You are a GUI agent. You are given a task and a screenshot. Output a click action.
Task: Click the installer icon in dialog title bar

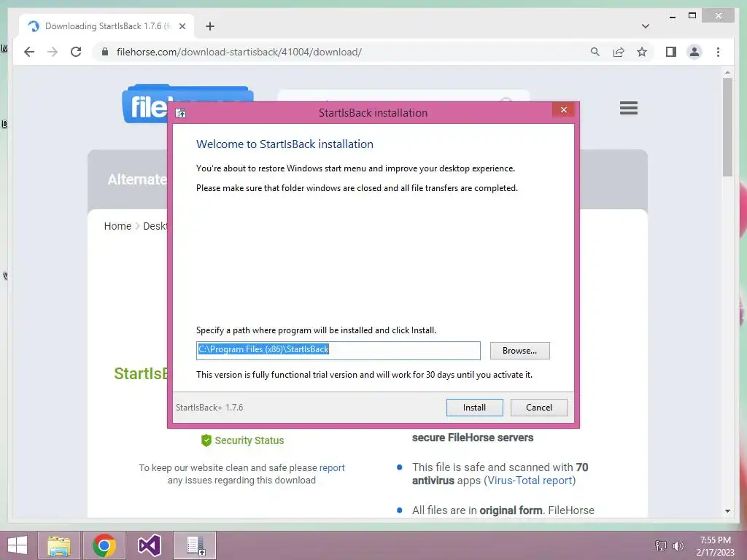[x=181, y=113]
